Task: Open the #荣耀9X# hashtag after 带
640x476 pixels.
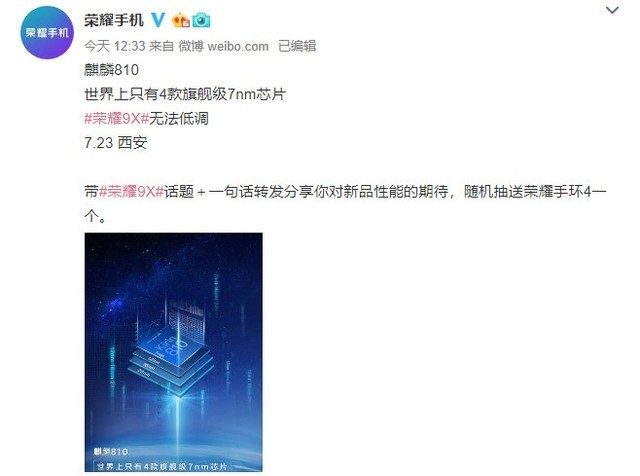Action: 131,191
